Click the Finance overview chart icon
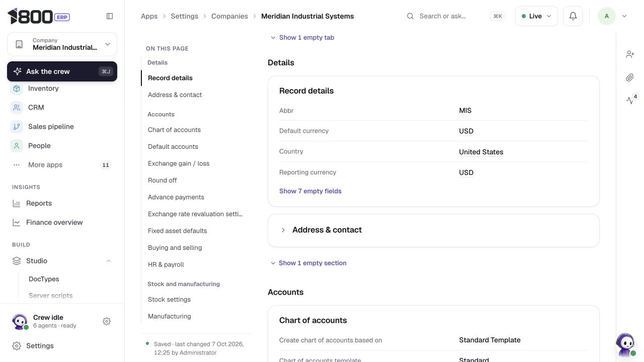The height and width of the screenshot is (362, 644). 17,223
